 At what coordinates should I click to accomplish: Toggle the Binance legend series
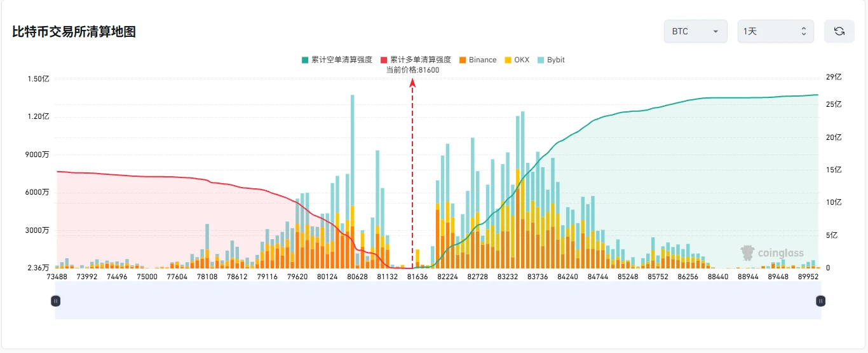pyautogui.click(x=477, y=60)
